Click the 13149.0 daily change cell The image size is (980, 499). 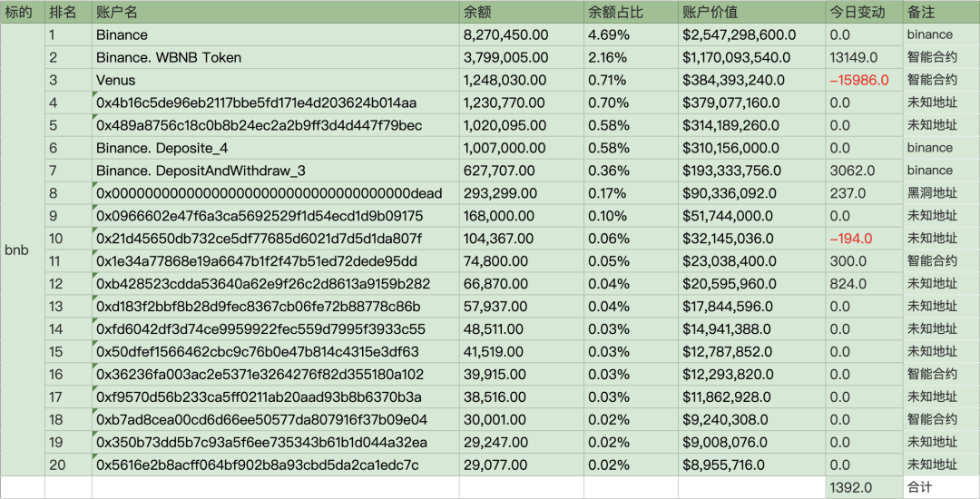(864, 57)
